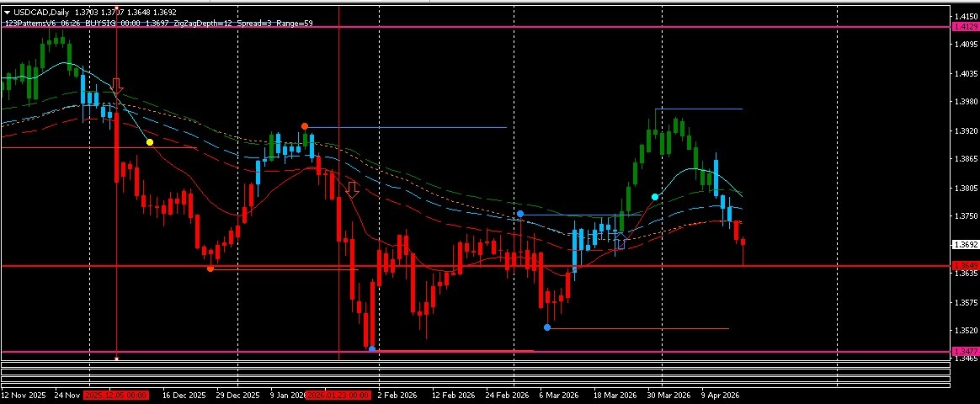This screenshot has width=980, height=404.
Task: Click the red down arrow signal below the January high
Action: coord(353,189)
